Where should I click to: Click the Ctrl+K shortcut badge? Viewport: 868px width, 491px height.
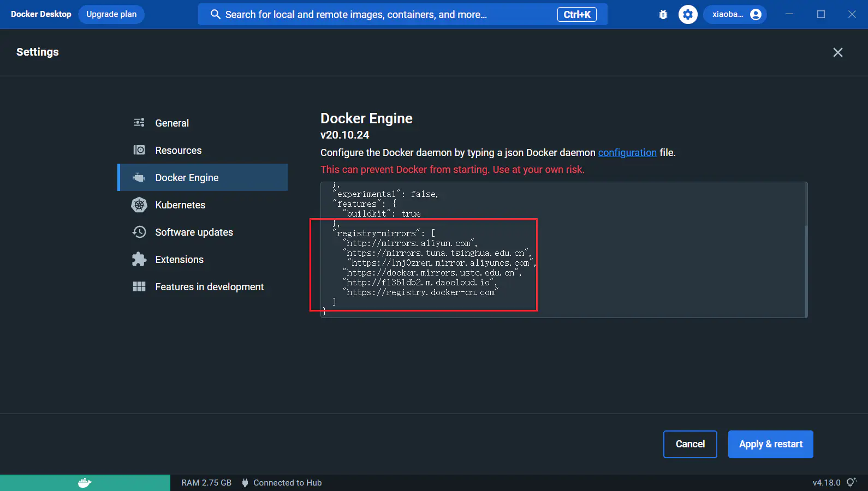[577, 15]
